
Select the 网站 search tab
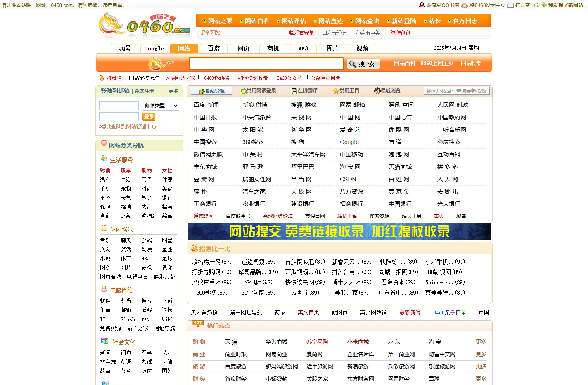click(184, 48)
